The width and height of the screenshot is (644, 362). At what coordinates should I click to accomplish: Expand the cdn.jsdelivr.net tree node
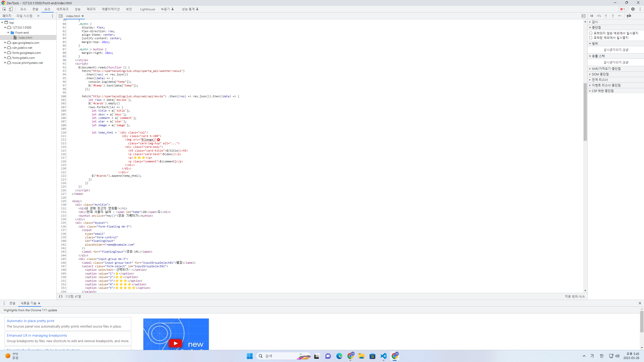point(5,48)
